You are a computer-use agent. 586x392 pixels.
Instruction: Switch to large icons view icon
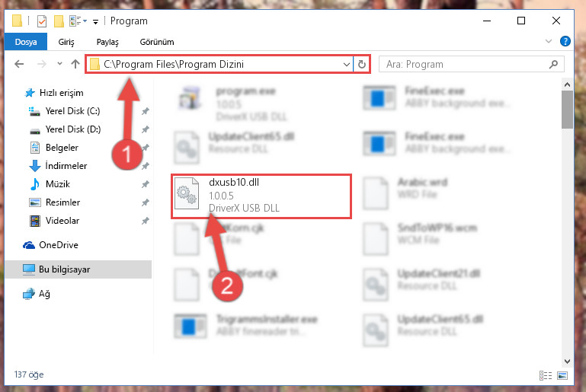562,375
